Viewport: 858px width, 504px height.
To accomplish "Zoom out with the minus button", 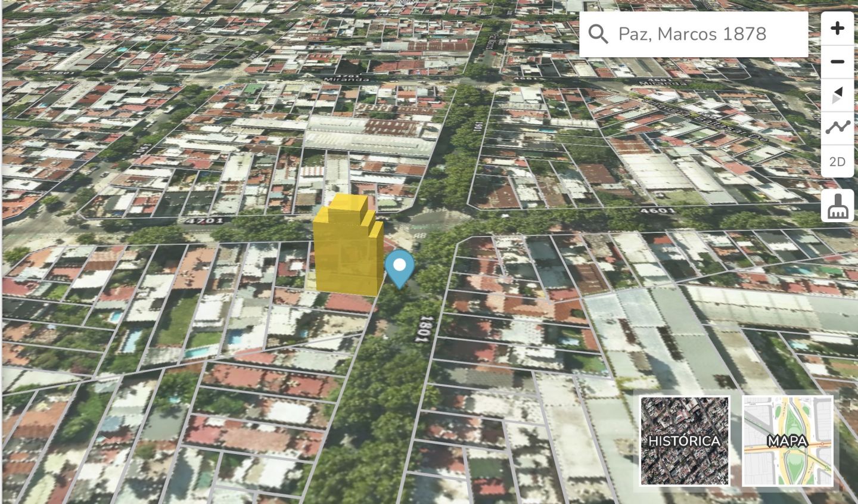I will click(x=837, y=62).
